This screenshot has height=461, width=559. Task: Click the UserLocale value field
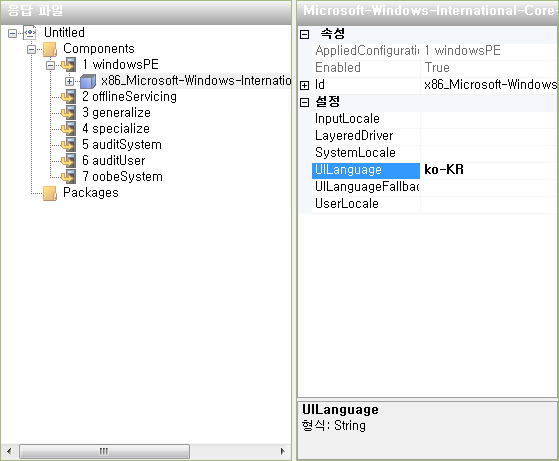pyautogui.click(x=489, y=204)
